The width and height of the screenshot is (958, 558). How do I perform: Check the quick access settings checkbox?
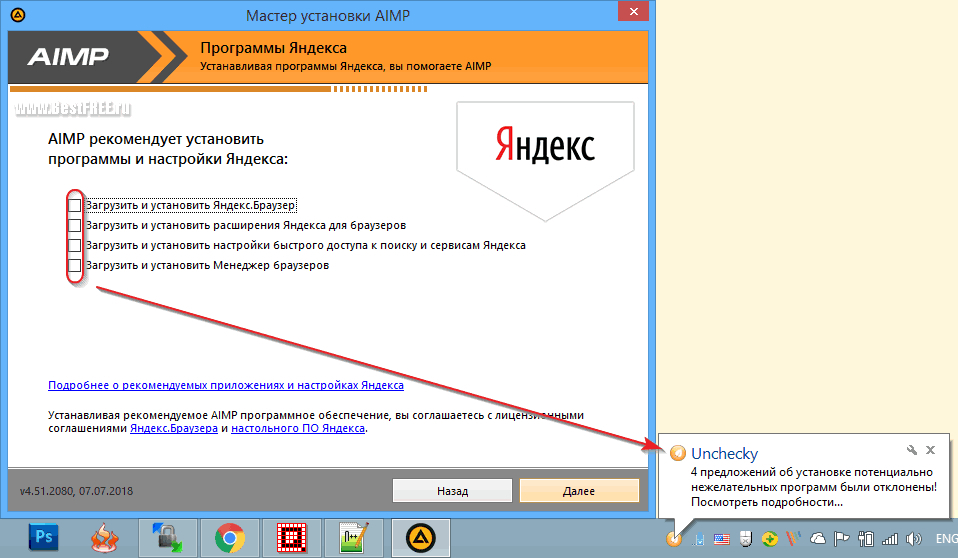[x=75, y=246]
